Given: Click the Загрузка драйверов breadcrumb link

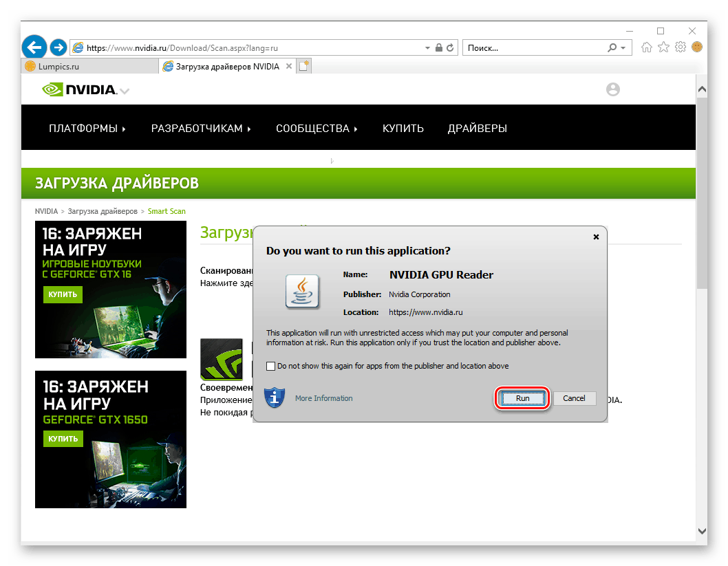Looking at the screenshot, I should [103, 211].
